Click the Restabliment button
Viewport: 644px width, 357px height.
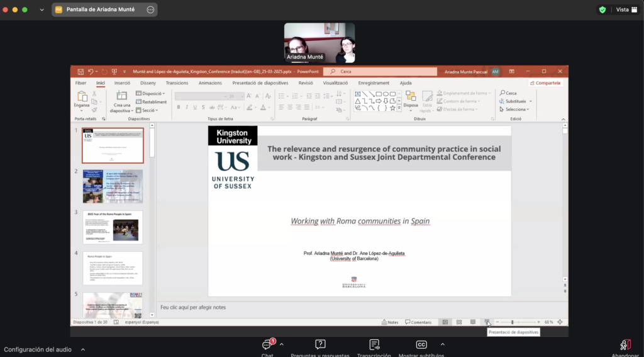(151, 101)
